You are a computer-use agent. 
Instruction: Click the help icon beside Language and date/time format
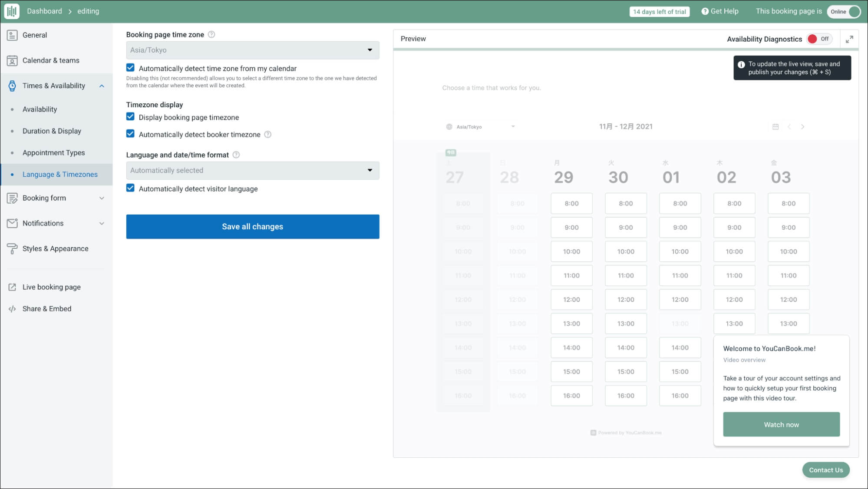pyautogui.click(x=236, y=155)
